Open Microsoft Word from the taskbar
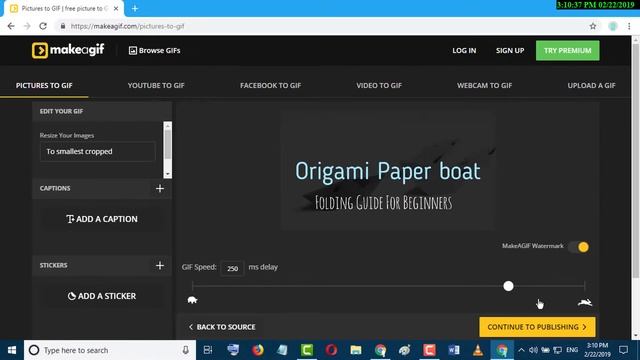 pos(453,350)
